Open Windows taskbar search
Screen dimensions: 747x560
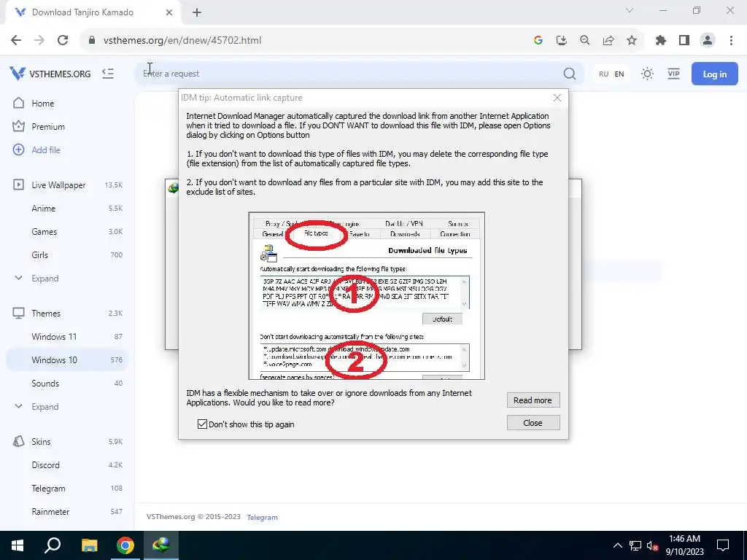[x=53, y=545]
